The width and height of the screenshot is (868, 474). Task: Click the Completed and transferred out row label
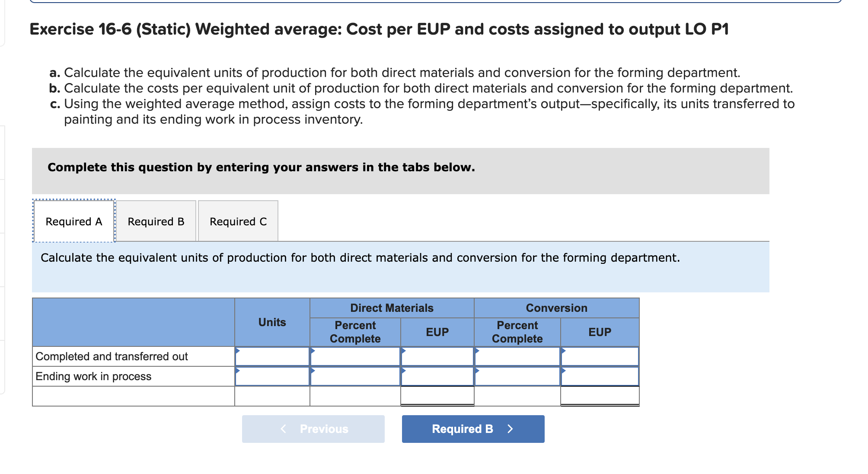tap(112, 357)
